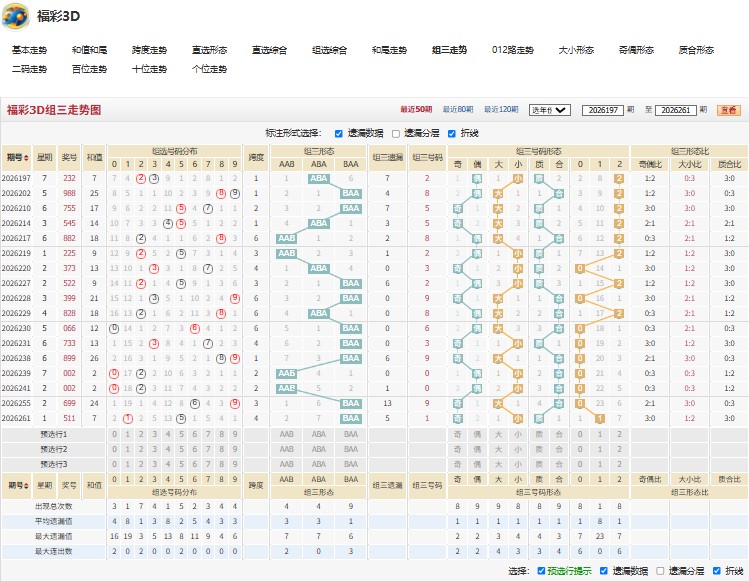Show 最近50期 results
The width and height of the screenshot is (749, 581).
click(x=416, y=109)
